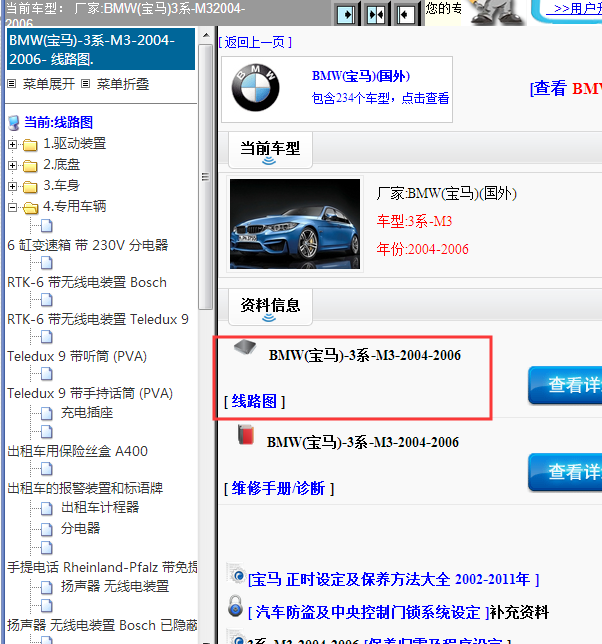Open the 1.驱动装置 folder icon
The height and width of the screenshot is (644, 602).
30,145
